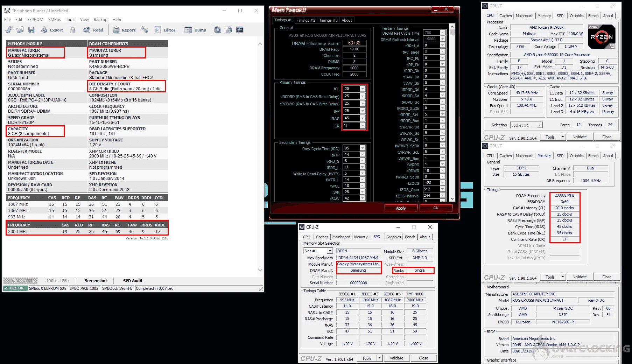632x364 pixels.
Task: Click the wrench icon in the toolbar
Action: pyautogui.click(x=145, y=30)
